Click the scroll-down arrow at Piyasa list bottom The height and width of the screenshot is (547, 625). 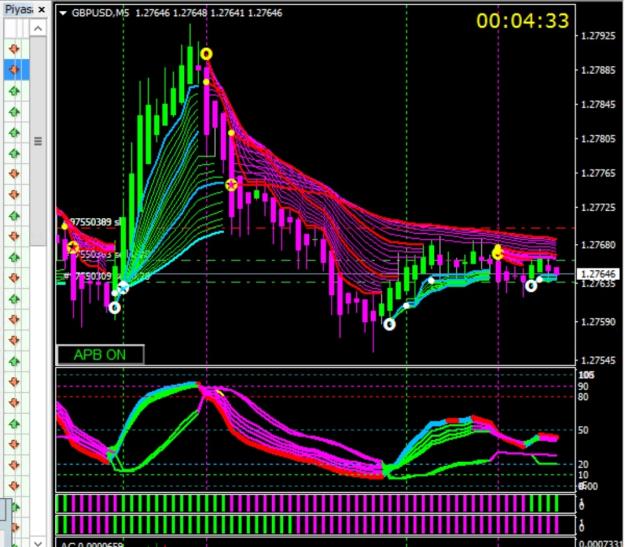pos(38,543)
